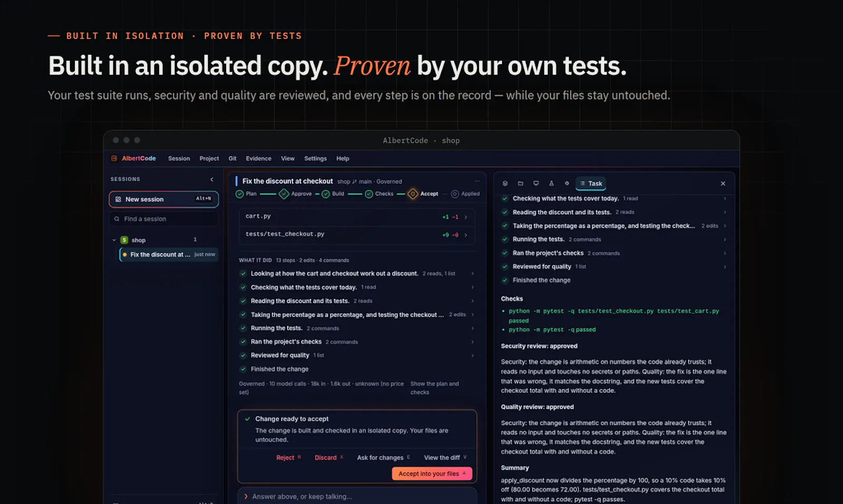Open the Session menu
843x504 pixels.
[179, 159]
